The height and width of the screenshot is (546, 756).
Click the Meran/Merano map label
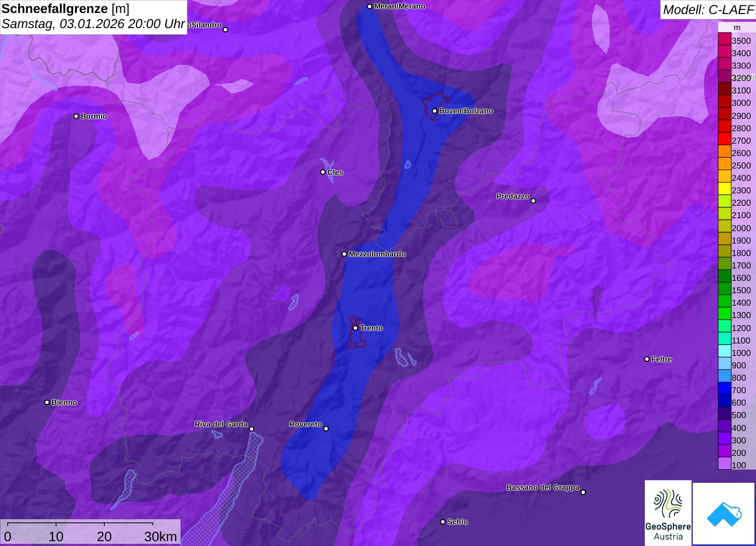[400, 6]
